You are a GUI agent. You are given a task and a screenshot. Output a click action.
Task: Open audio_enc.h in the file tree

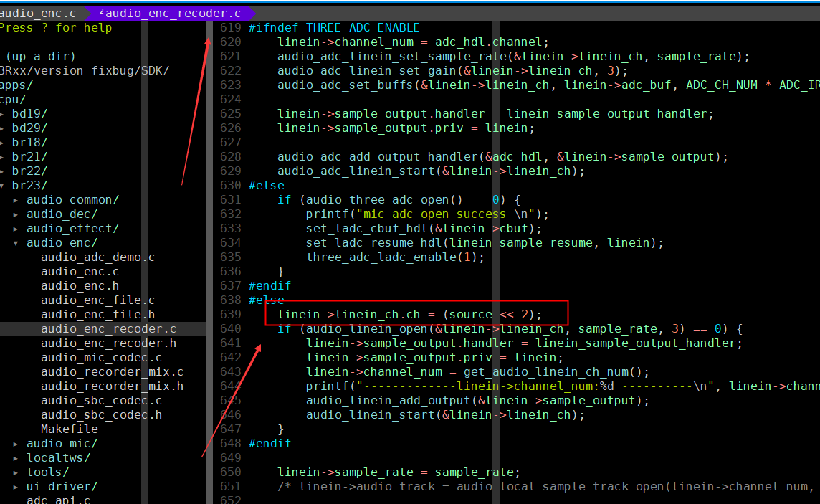[x=80, y=286]
